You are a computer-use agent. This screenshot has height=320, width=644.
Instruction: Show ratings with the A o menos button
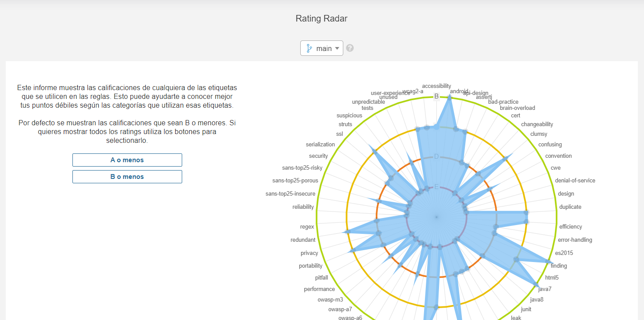tap(127, 160)
